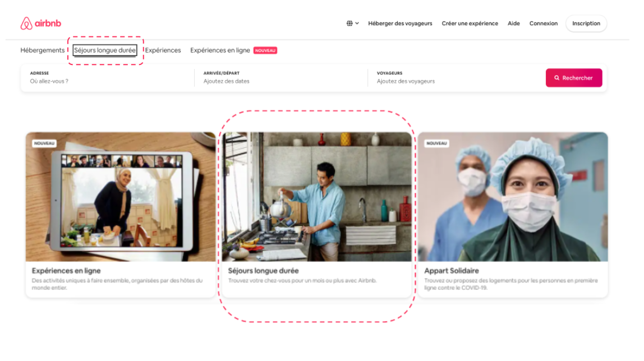644x361 pixels.
Task: Click the Airbnb logo
Action: 41,24
